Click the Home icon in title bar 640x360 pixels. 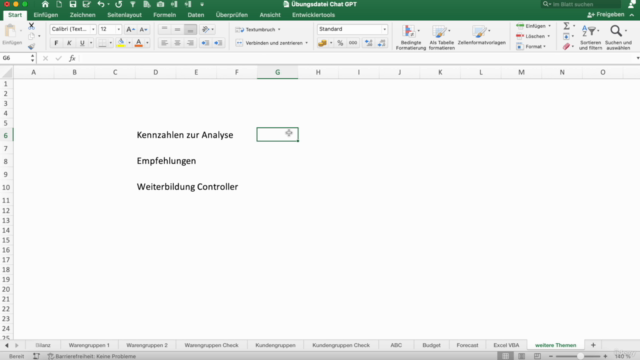point(45,4)
